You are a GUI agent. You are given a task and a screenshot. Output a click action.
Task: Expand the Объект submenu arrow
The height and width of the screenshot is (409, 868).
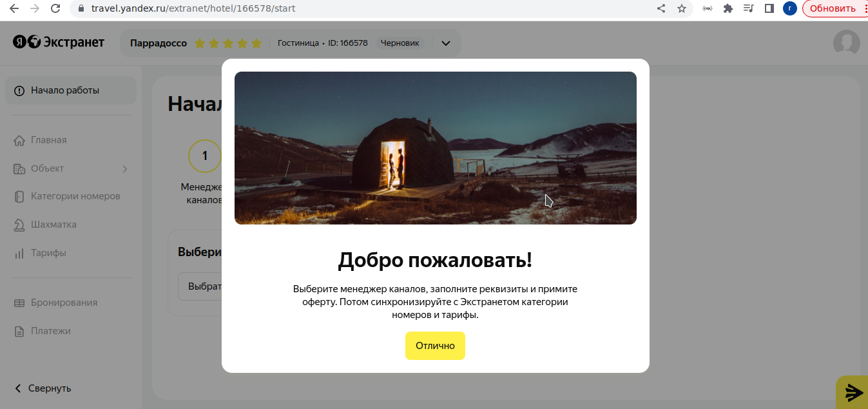click(125, 169)
